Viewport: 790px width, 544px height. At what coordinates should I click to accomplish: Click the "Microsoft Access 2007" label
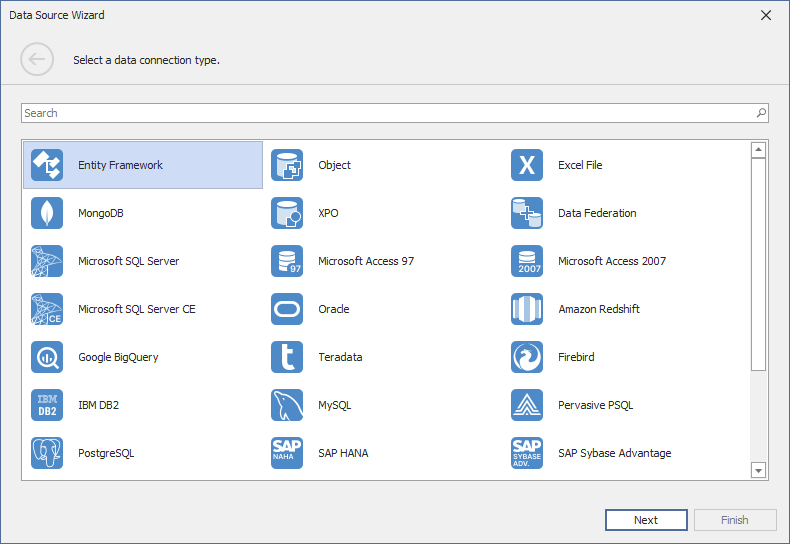612,261
